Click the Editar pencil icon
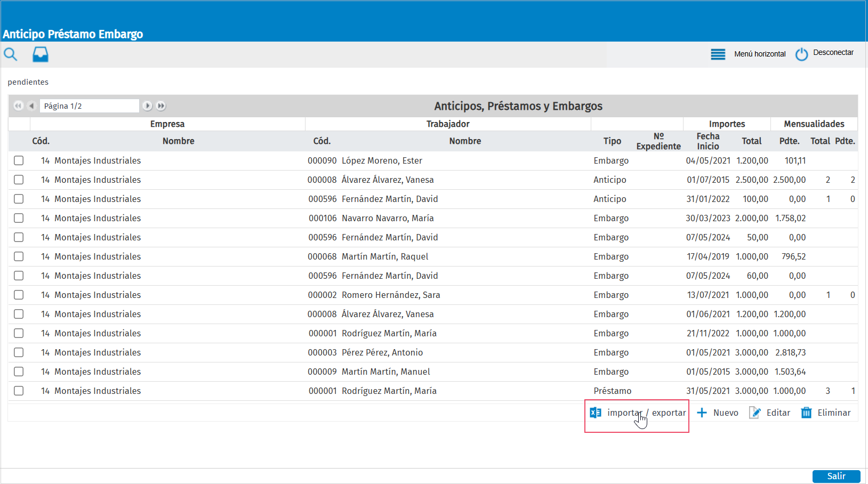 click(755, 413)
